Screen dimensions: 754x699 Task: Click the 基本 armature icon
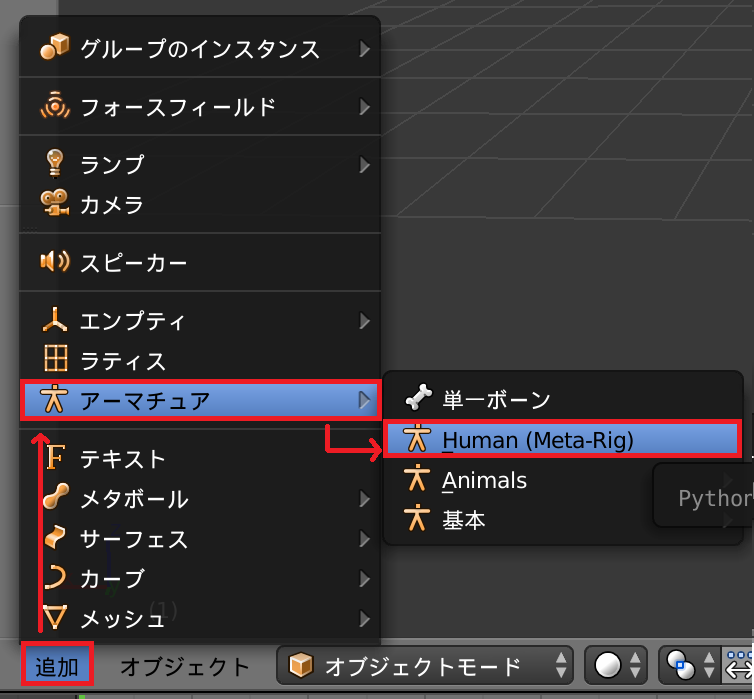click(417, 518)
